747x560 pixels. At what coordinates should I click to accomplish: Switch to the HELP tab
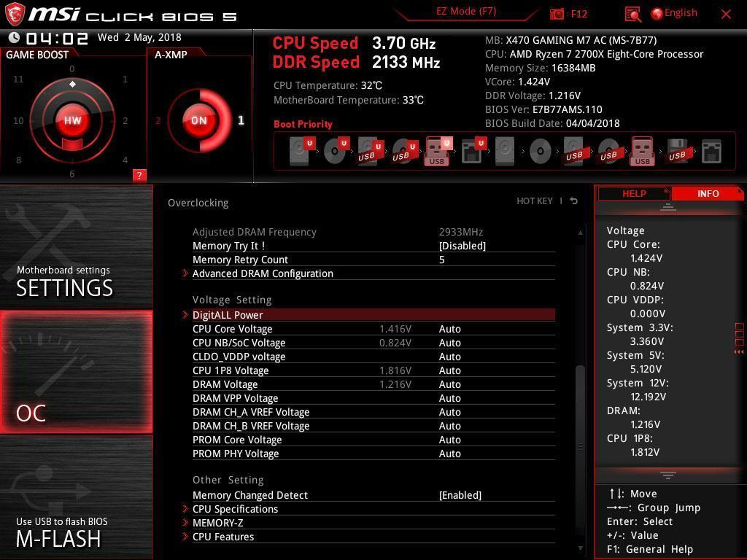tap(634, 193)
